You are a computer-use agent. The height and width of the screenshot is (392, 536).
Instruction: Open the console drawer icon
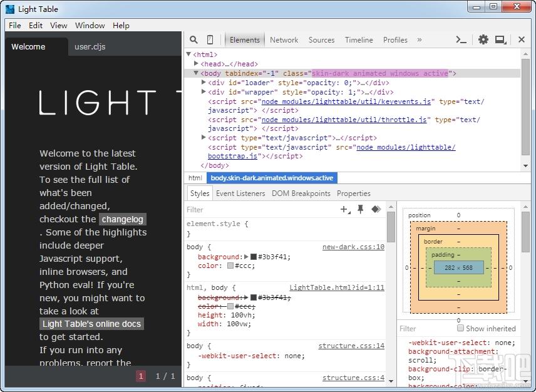tap(461, 39)
